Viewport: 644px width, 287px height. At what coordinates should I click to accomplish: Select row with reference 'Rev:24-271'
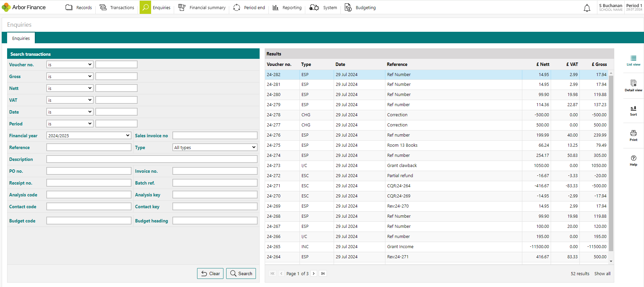436,257
